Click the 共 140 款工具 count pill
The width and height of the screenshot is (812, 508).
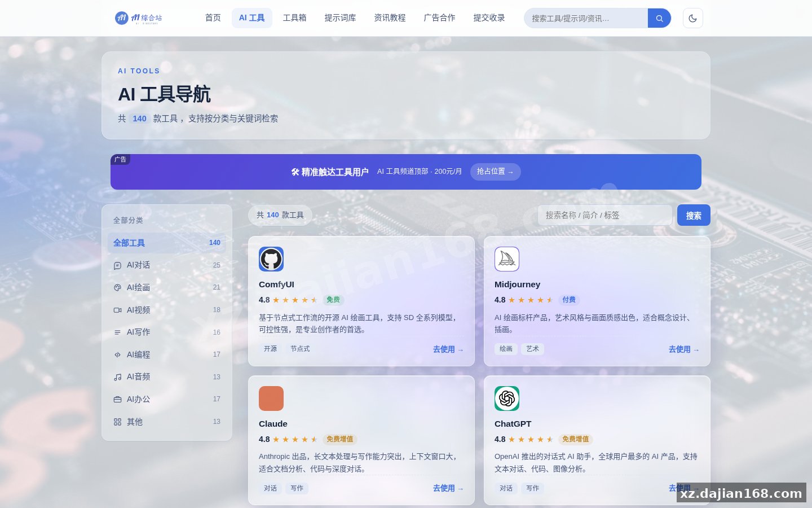pos(280,215)
